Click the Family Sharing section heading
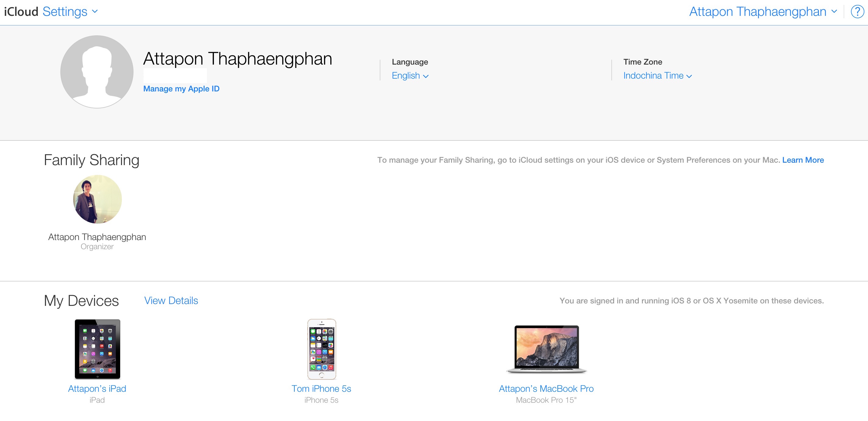Image resolution: width=868 pixels, height=421 pixels. coord(91,160)
